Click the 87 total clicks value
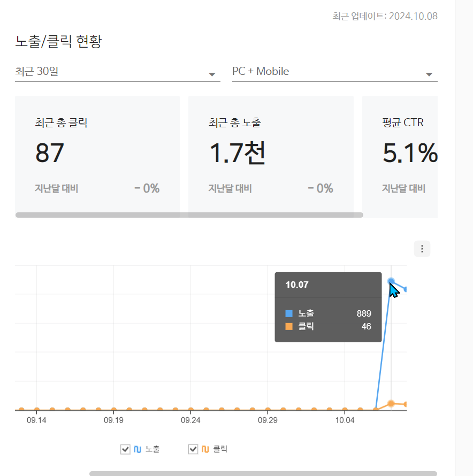This screenshot has width=473, height=476. pos(50,153)
